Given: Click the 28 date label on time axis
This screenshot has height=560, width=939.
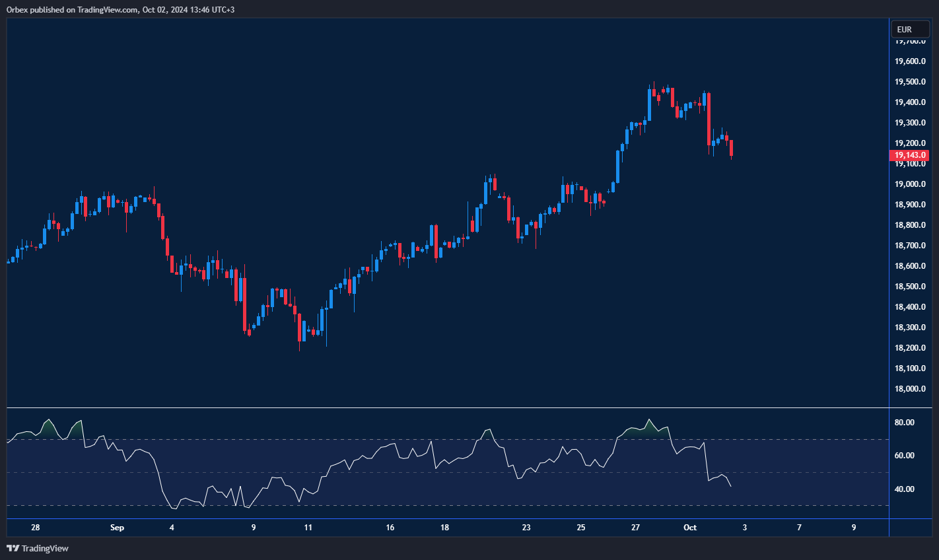Looking at the screenshot, I should 36,527.
